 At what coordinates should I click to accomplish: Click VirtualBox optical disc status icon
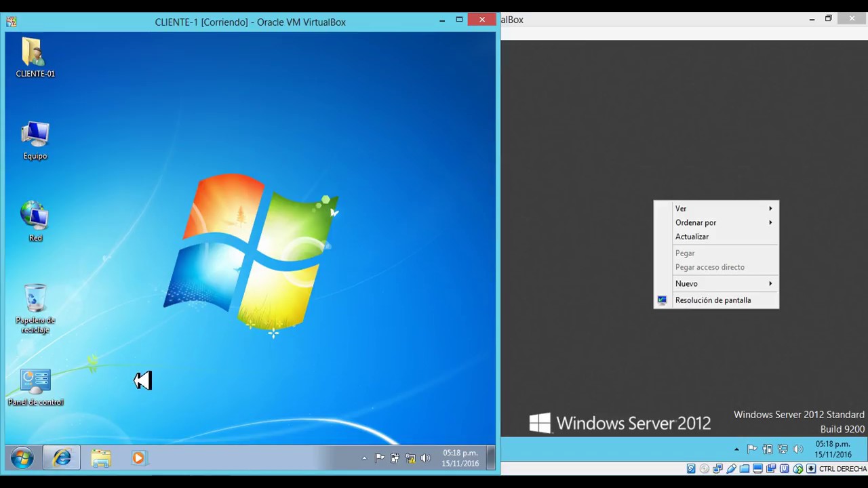pyautogui.click(x=705, y=468)
